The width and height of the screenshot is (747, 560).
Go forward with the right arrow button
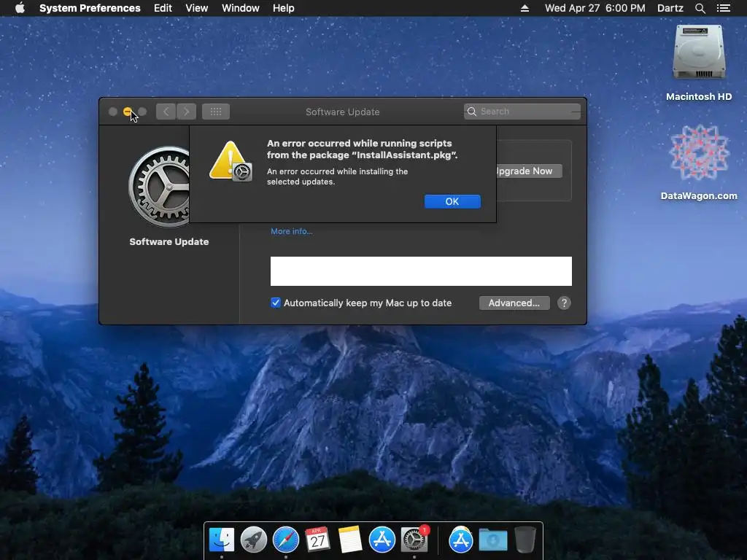point(186,112)
